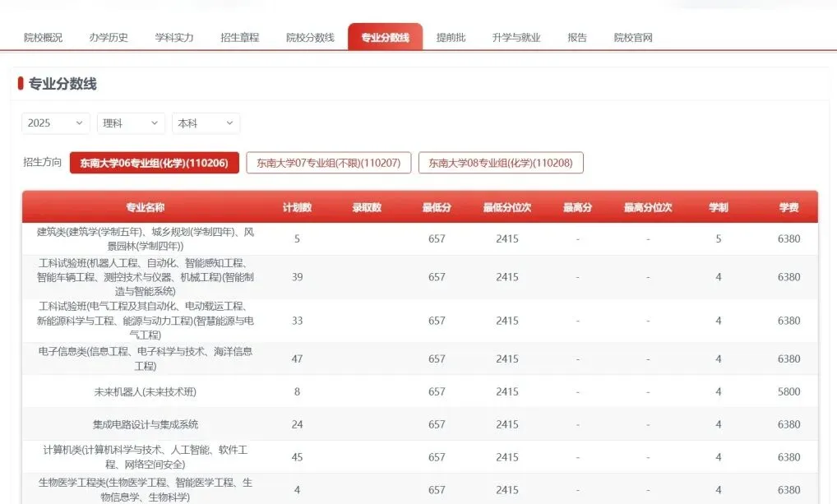Select 东南大学06专业组(化学)(110206) group
837x504 pixels.
pos(155,163)
